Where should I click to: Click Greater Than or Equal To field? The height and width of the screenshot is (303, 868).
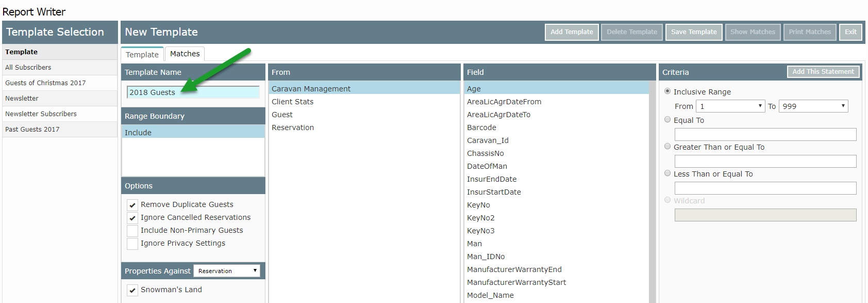pos(765,161)
